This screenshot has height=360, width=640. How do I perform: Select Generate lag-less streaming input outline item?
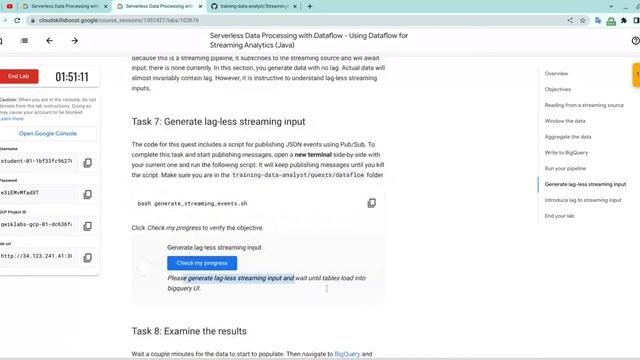pos(585,184)
